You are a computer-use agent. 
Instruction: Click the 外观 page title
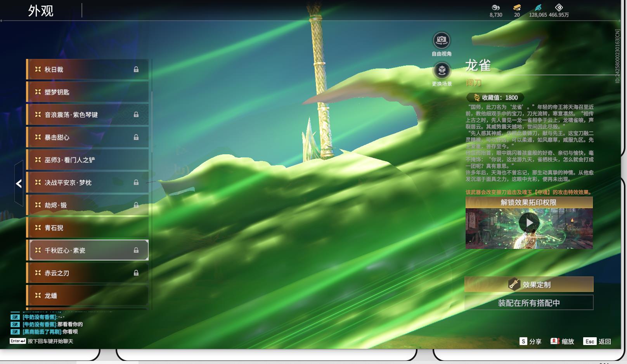[41, 11]
